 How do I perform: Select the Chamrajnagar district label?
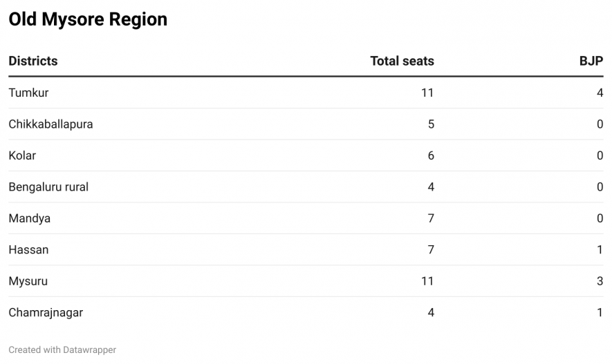46,312
